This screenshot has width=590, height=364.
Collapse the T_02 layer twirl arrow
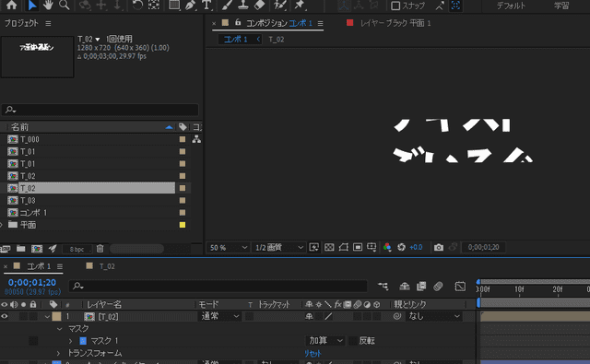click(x=47, y=317)
